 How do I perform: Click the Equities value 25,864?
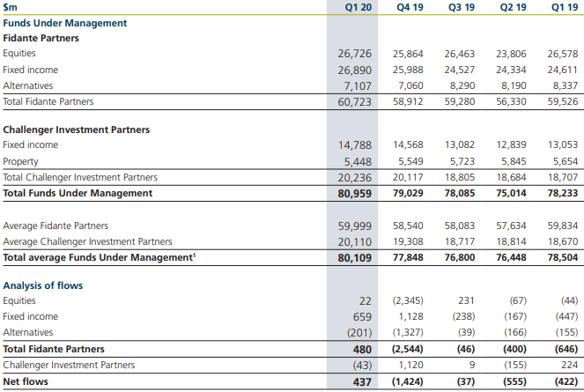pyautogui.click(x=408, y=54)
